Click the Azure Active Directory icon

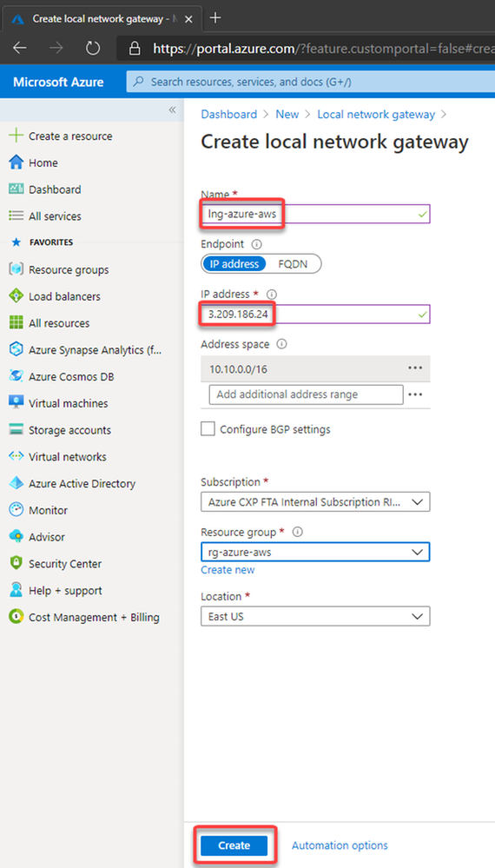pos(16,483)
